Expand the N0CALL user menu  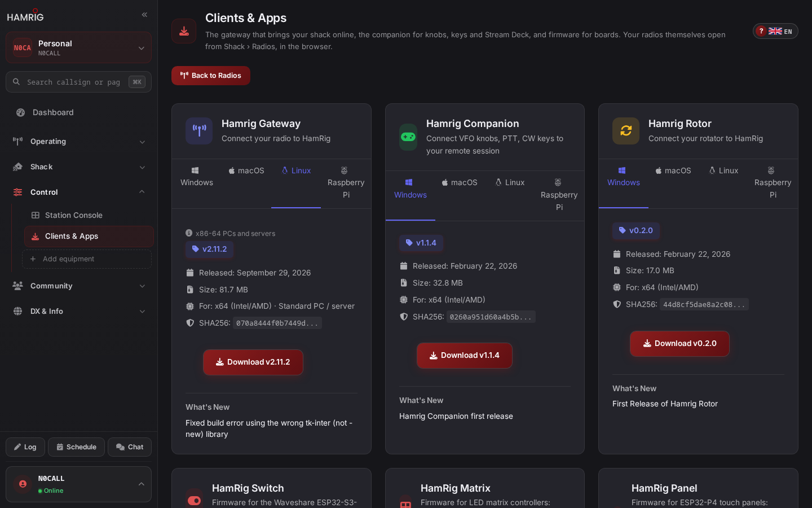coord(78,484)
